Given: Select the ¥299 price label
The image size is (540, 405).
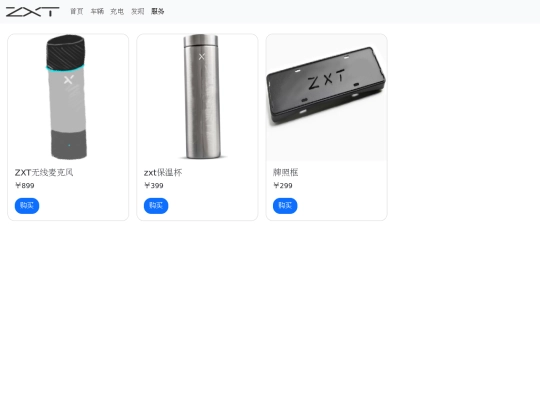Looking at the screenshot, I should point(283,186).
